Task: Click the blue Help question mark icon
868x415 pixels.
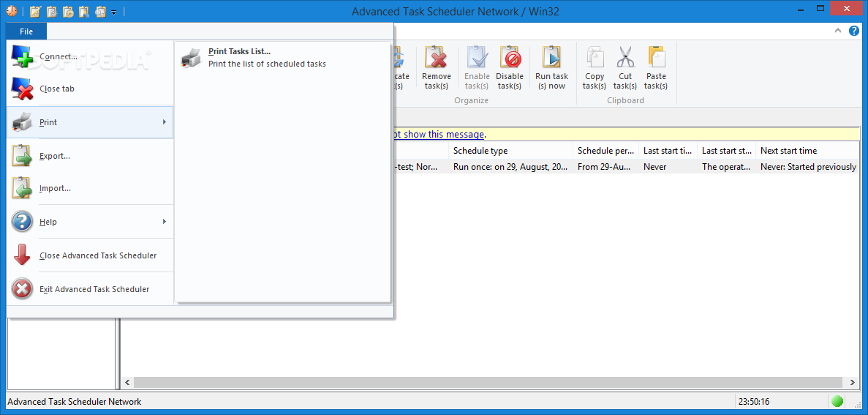Action: (x=22, y=222)
